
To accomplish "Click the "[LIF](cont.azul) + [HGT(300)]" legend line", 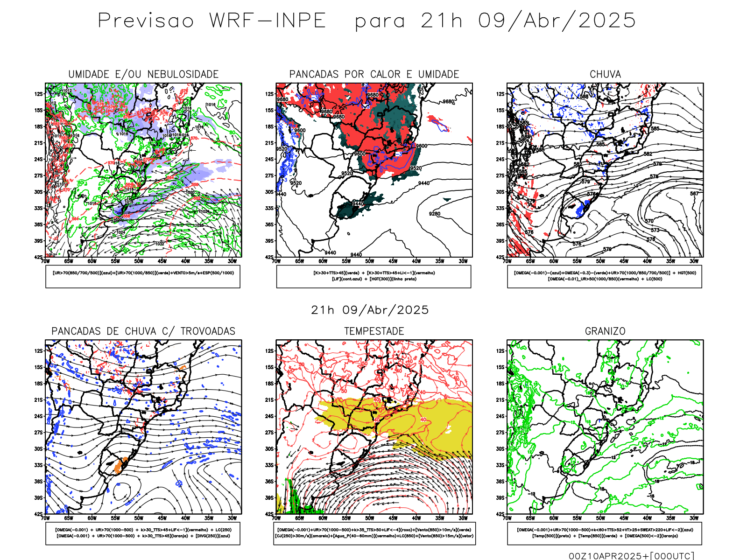I will (374, 279).
